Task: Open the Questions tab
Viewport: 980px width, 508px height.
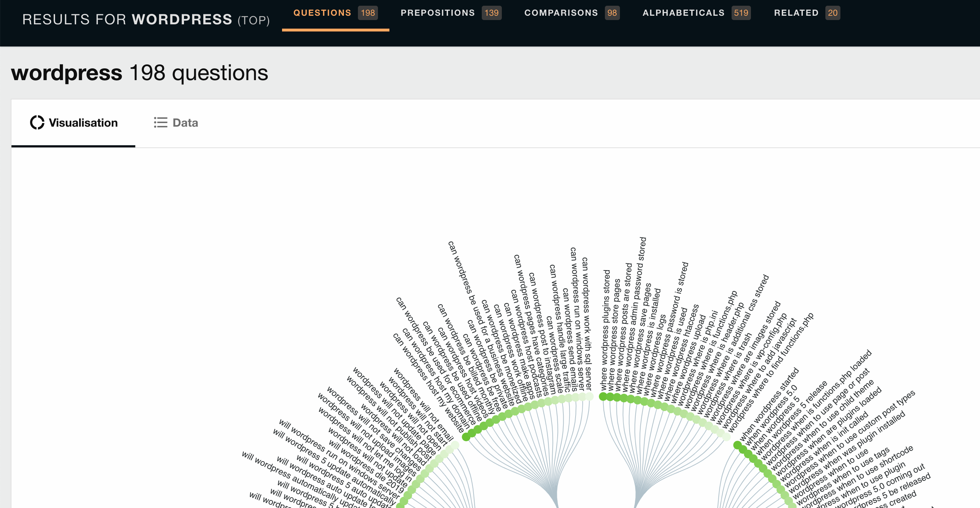Action: pos(335,13)
